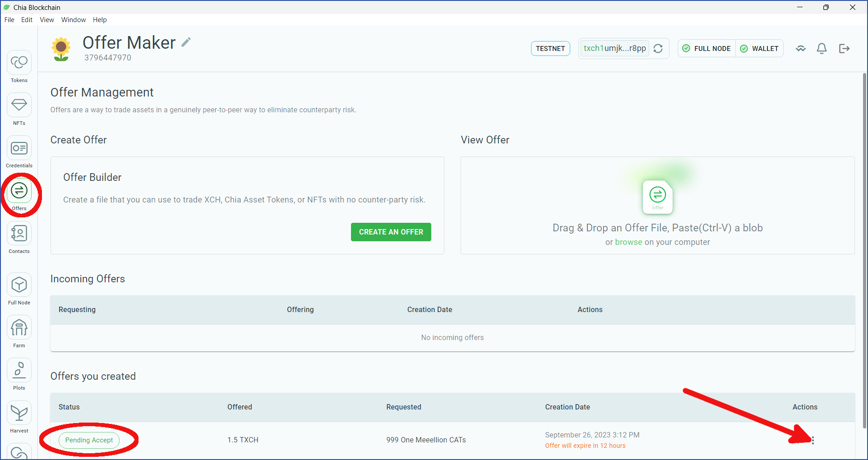The image size is (868, 460).
Task: Click the 1.5 TXCH offered amount
Action: pos(243,440)
